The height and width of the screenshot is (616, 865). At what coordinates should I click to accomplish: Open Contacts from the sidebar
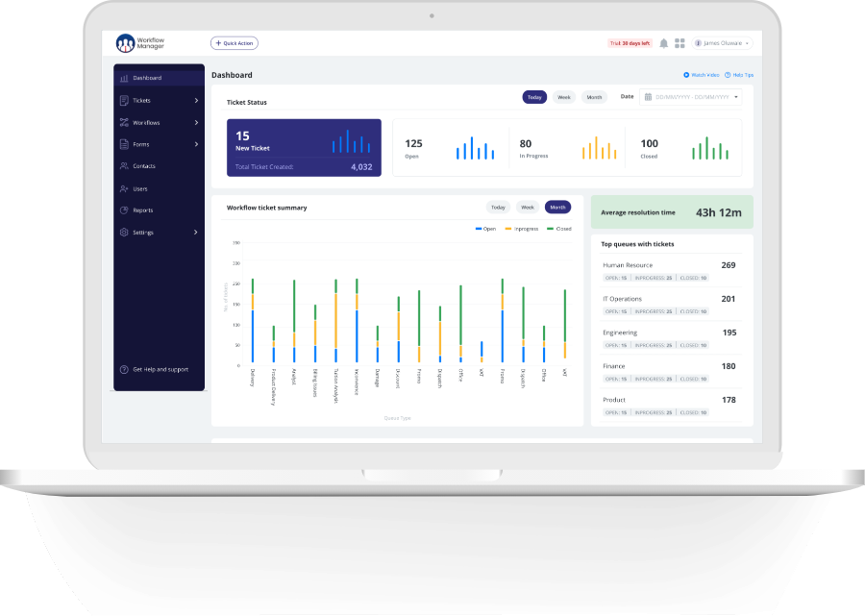tap(143, 166)
